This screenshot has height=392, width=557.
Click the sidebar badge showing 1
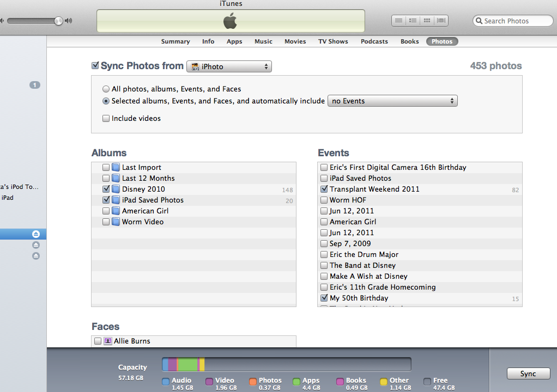pyautogui.click(x=34, y=85)
